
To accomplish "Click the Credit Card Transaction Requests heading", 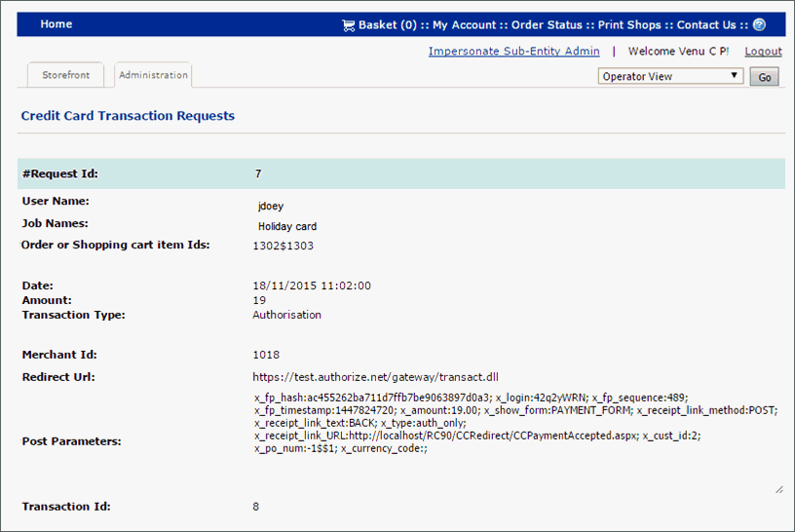I will (x=128, y=116).
